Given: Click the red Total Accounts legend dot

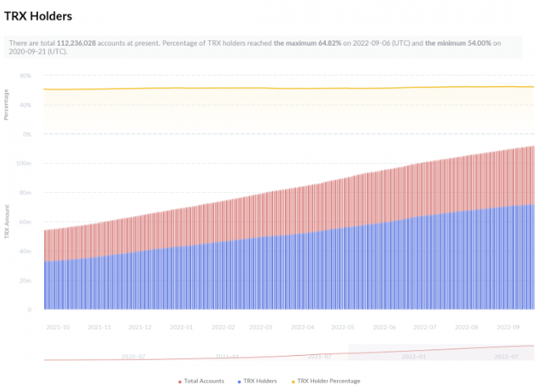Looking at the screenshot, I should click(x=179, y=381).
